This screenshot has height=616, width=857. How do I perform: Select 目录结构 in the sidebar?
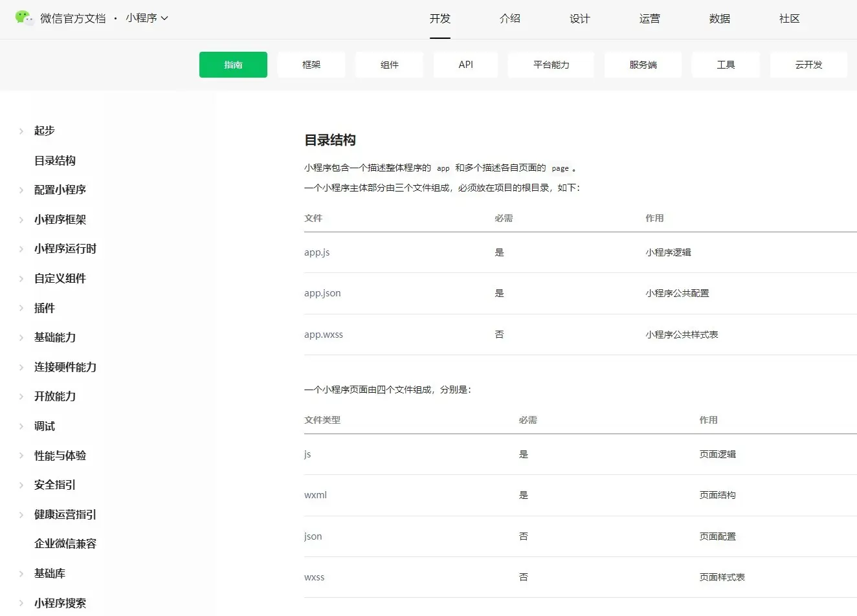point(55,160)
